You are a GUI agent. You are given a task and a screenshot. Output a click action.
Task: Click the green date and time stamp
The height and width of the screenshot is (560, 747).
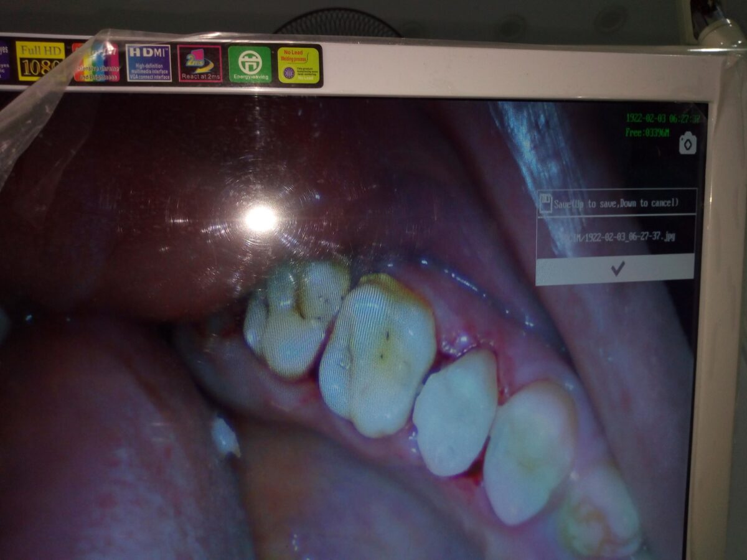pos(663,118)
